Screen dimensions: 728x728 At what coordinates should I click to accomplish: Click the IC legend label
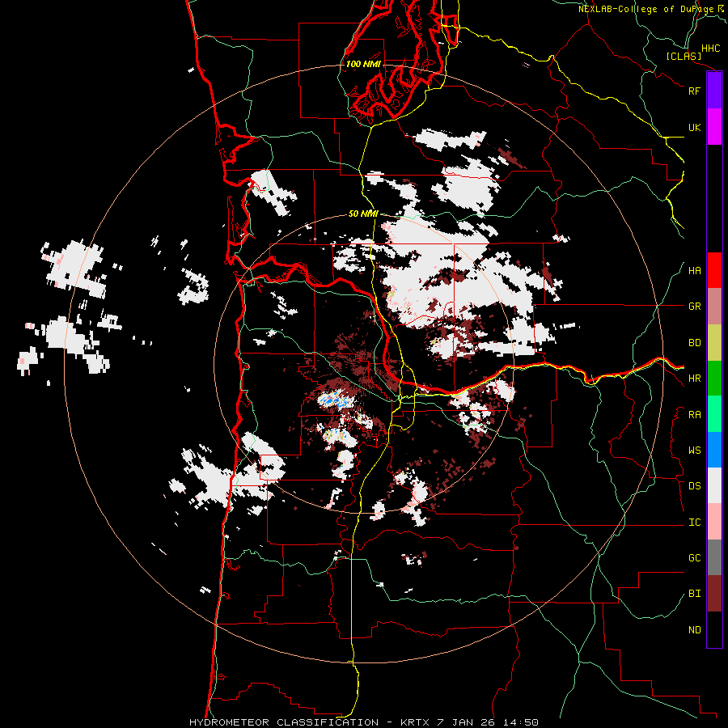point(695,523)
